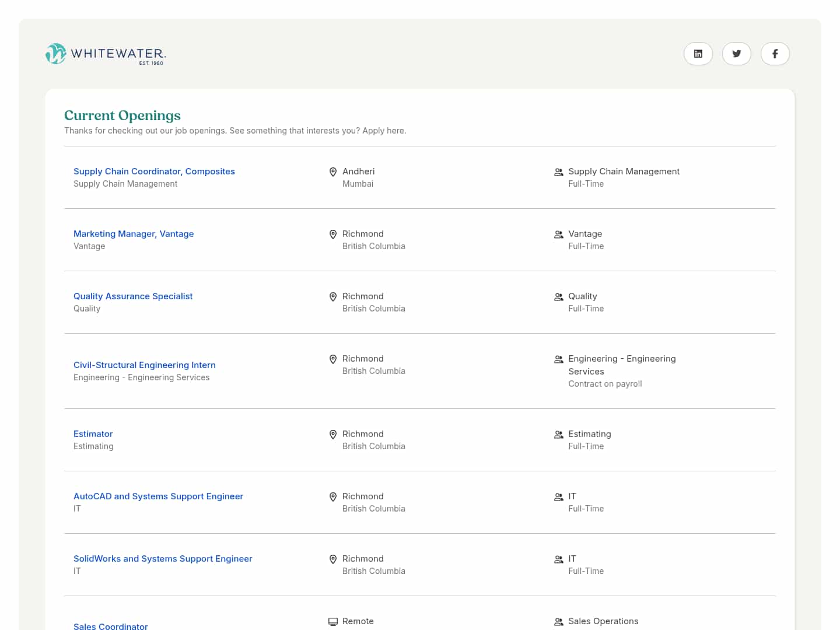Open the WhiteWater LinkedIn page icon
The image size is (840, 630).
698,54
